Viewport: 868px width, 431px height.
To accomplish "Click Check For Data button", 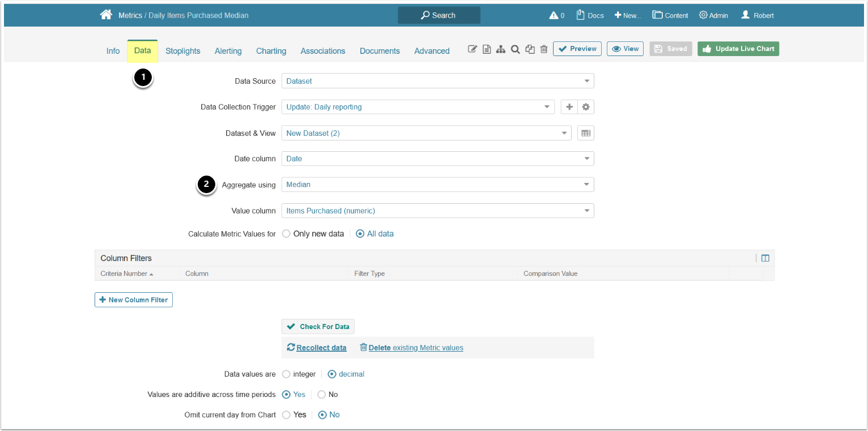I will coord(318,327).
